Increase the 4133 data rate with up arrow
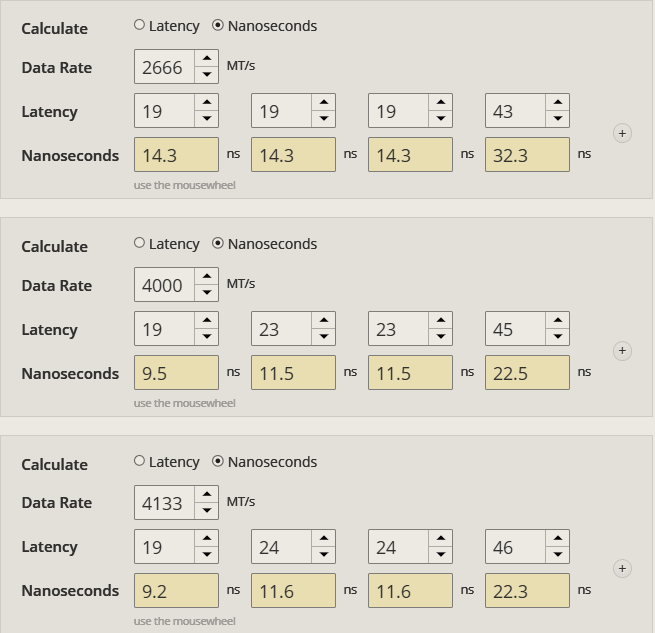Image resolution: width=655 pixels, height=633 pixels. click(207, 494)
